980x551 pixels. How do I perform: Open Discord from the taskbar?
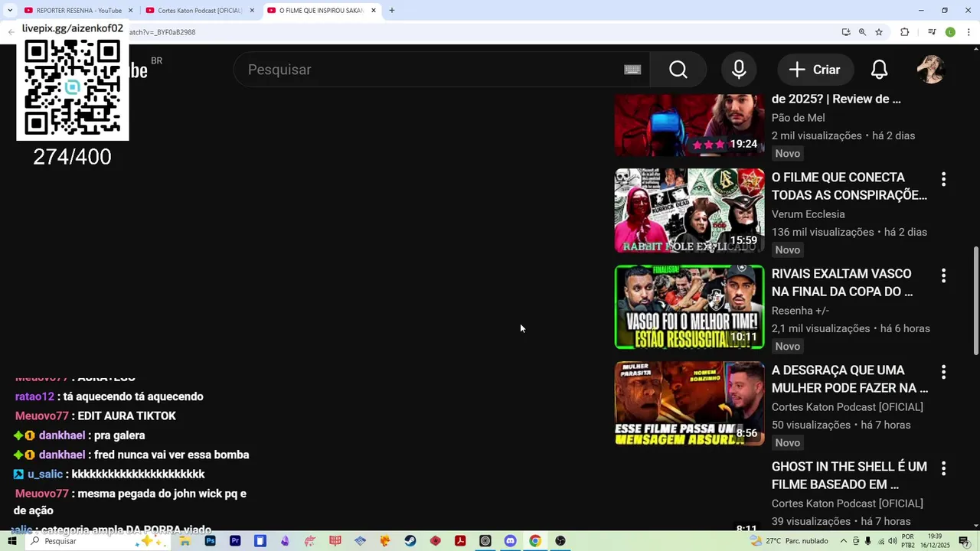coord(511,541)
